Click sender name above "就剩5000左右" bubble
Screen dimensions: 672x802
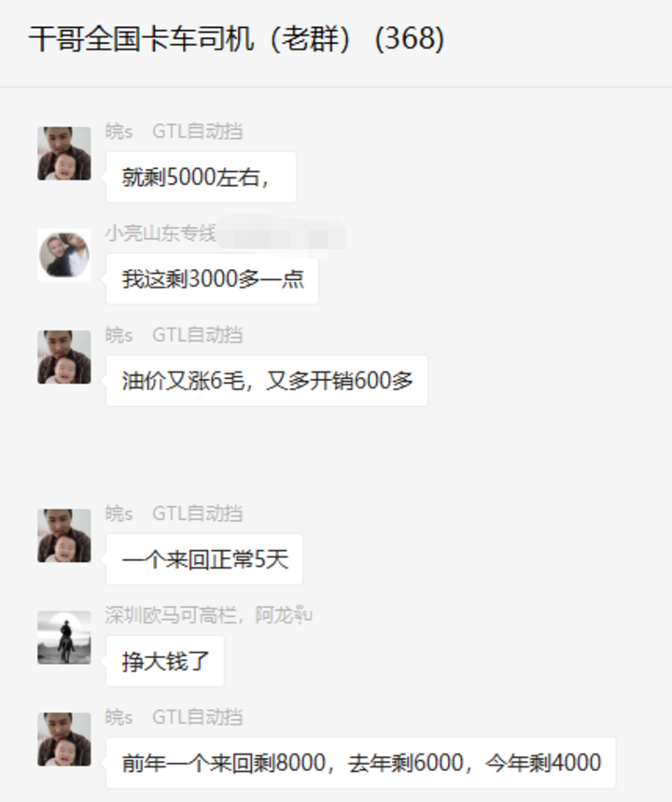click(174, 132)
